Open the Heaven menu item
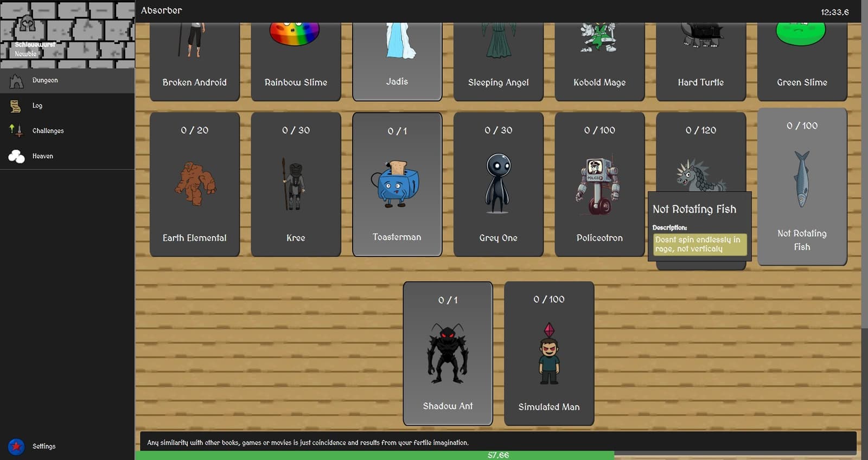868x460 pixels. pyautogui.click(x=67, y=156)
